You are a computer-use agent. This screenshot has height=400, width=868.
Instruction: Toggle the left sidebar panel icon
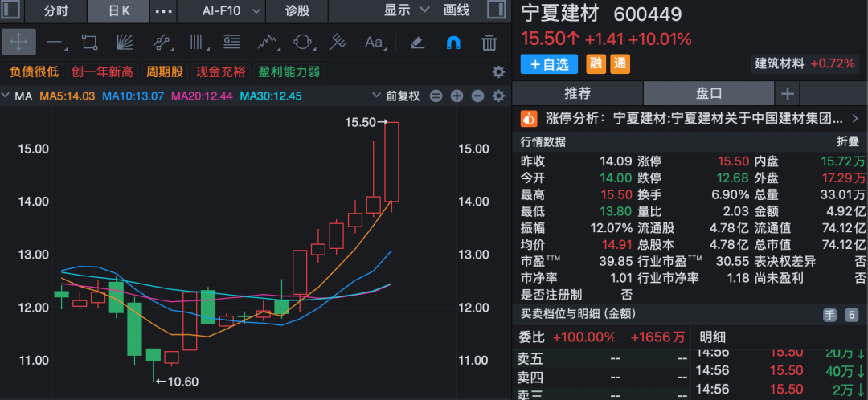pos(12,10)
